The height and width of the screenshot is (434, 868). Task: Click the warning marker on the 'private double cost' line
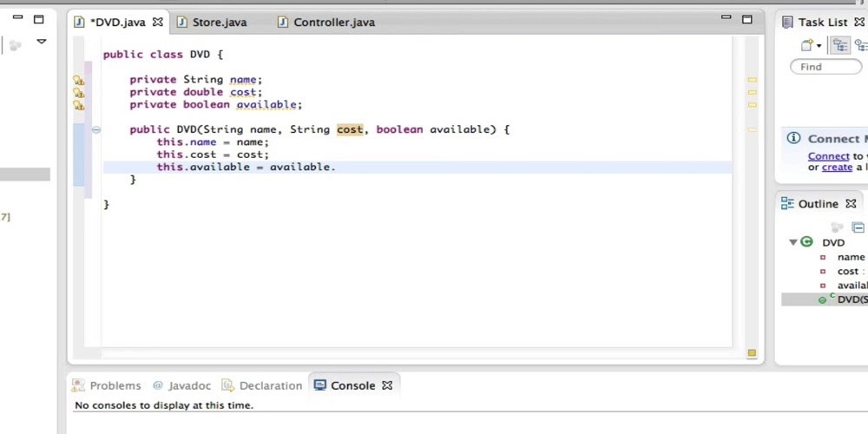[x=79, y=93]
